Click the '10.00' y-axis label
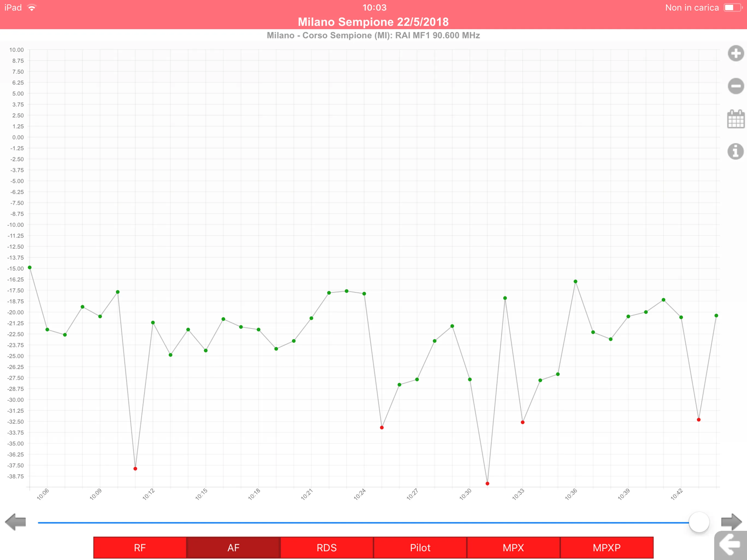Viewport: 747px width, 560px height. tap(16, 50)
